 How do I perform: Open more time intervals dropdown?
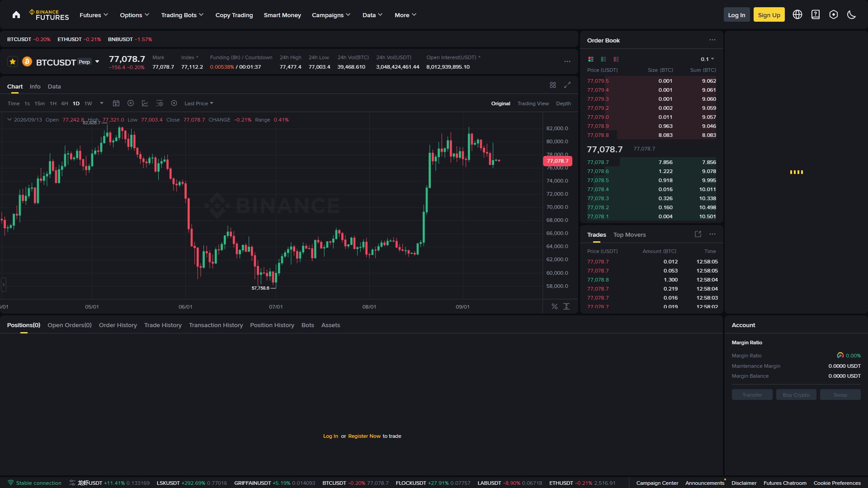click(102, 103)
